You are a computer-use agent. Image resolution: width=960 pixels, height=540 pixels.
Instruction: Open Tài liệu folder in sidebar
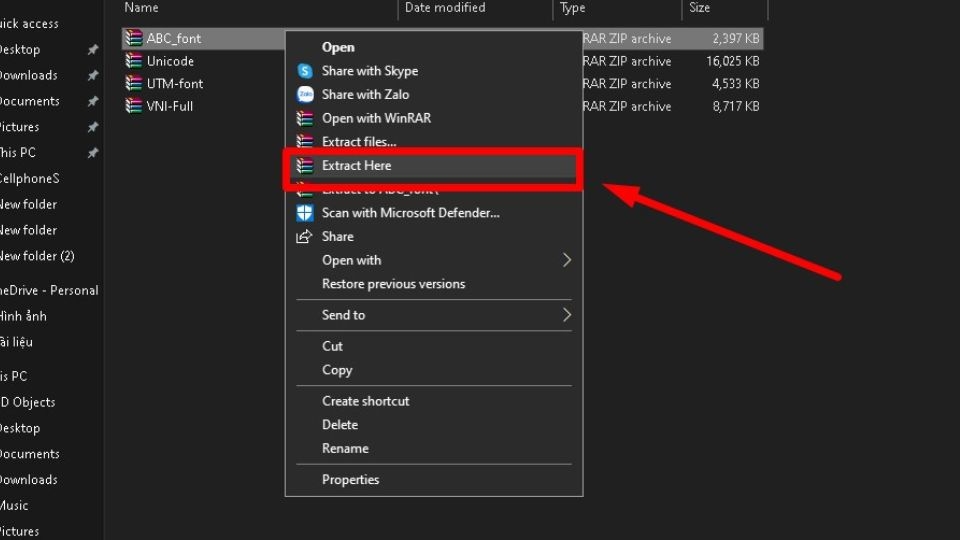coord(17,342)
